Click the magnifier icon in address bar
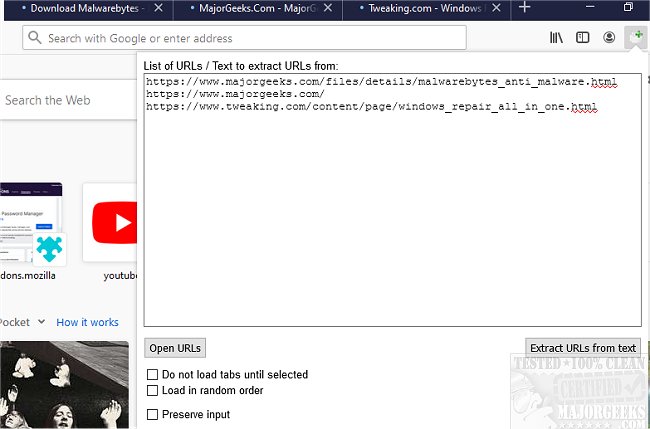Screen dimensions: 650x429 point(35,38)
